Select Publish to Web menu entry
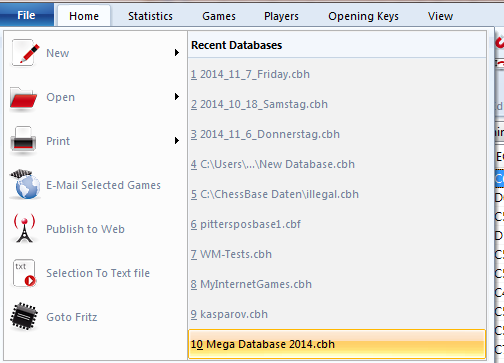 85,229
